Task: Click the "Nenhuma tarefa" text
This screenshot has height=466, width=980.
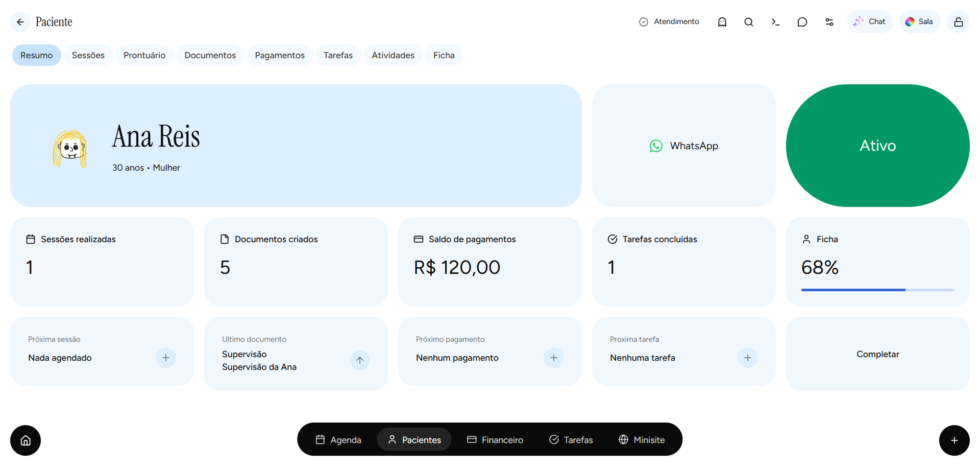Action: [x=643, y=358]
